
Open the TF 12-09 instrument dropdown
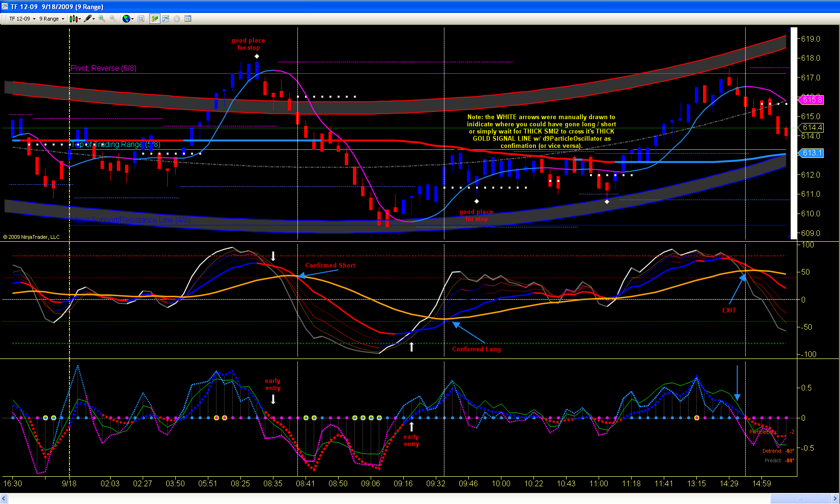[x=22, y=19]
